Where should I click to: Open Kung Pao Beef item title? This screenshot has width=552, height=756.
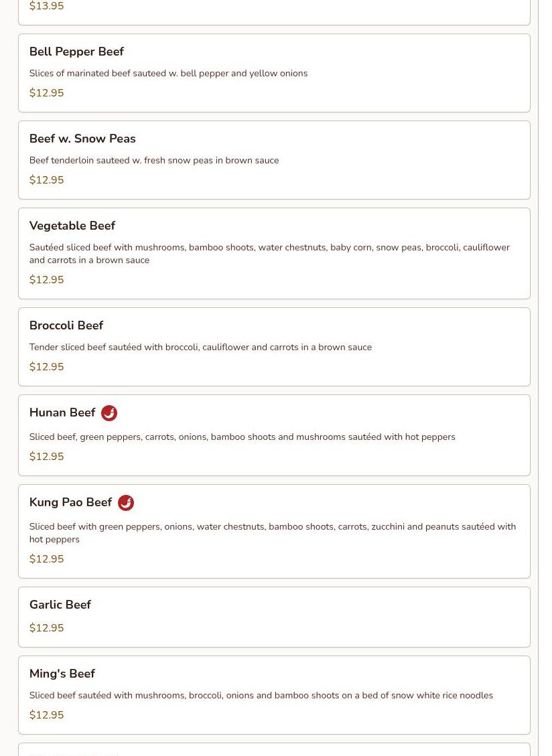tap(70, 502)
